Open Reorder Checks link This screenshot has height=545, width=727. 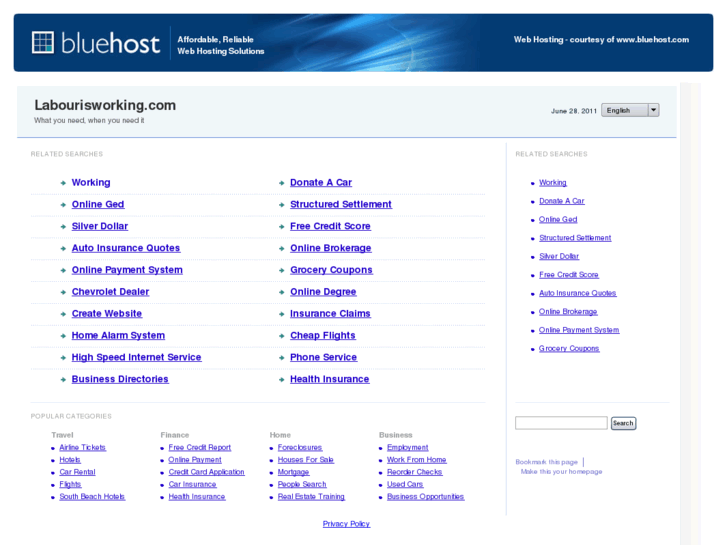point(415,472)
